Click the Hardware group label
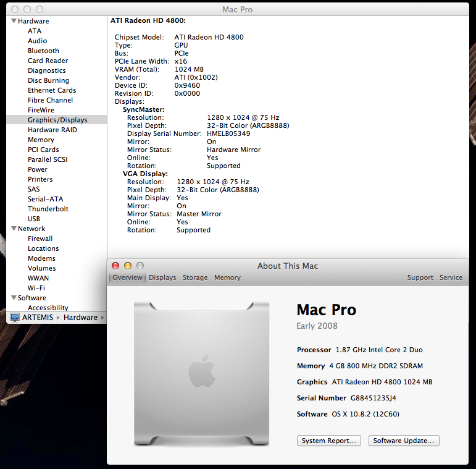The height and width of the screenshot is (469, 476). click(x=33, y=21)
